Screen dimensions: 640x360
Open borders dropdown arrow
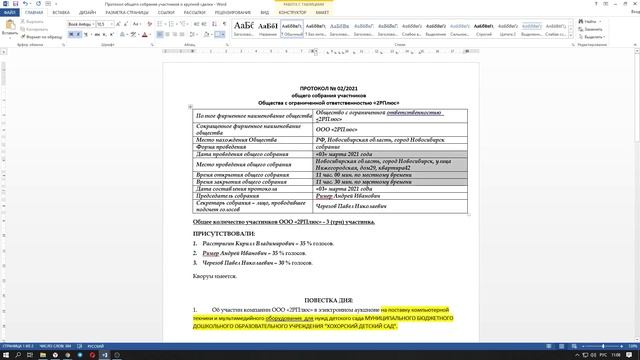click(223, 34)
